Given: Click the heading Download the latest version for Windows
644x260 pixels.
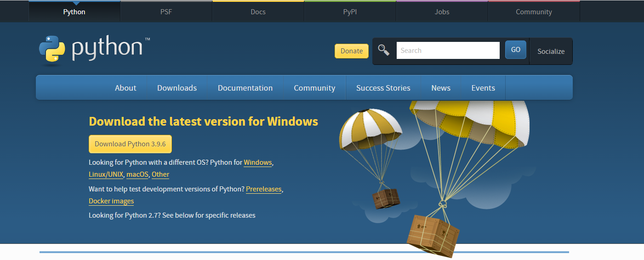Looking at the screenshot, I should (203, 121).
